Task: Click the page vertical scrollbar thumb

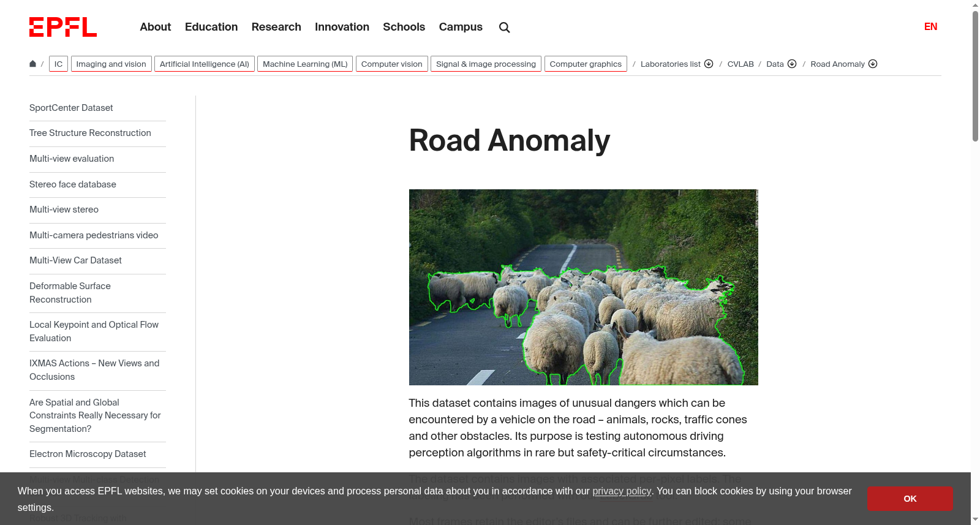Action: click(x=975, y=76)
